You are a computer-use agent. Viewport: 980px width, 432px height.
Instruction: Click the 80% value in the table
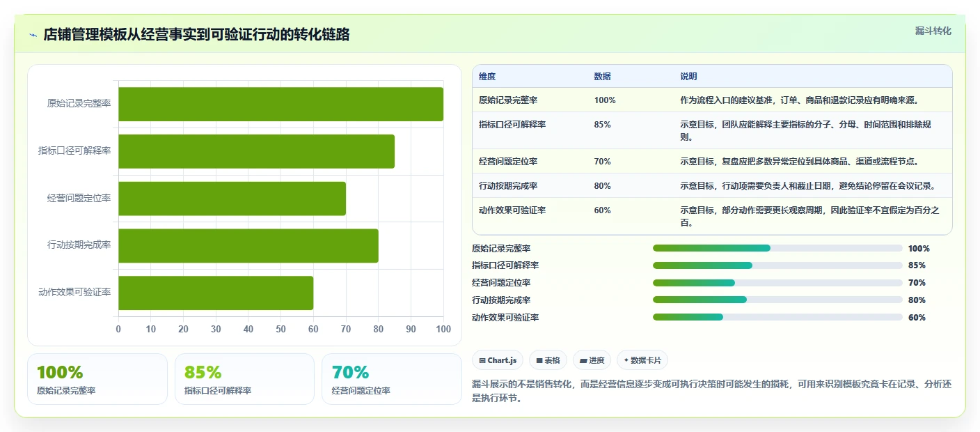point(603,186)
